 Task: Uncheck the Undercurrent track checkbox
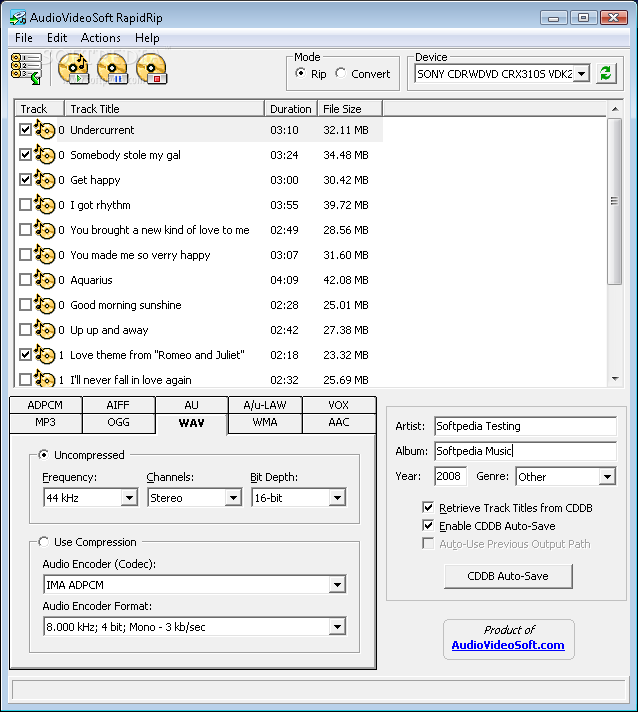pyautogui.click(x=25, y=130)
